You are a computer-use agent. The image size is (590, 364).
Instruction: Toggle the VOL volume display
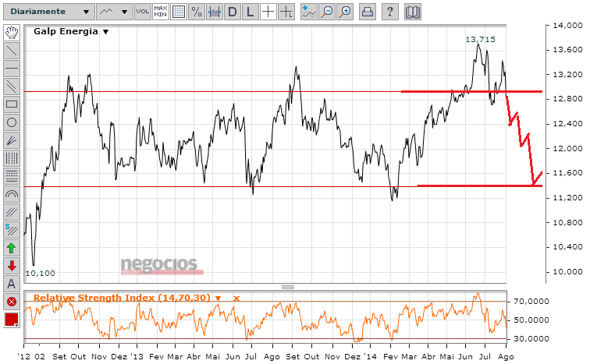(143, 12)
